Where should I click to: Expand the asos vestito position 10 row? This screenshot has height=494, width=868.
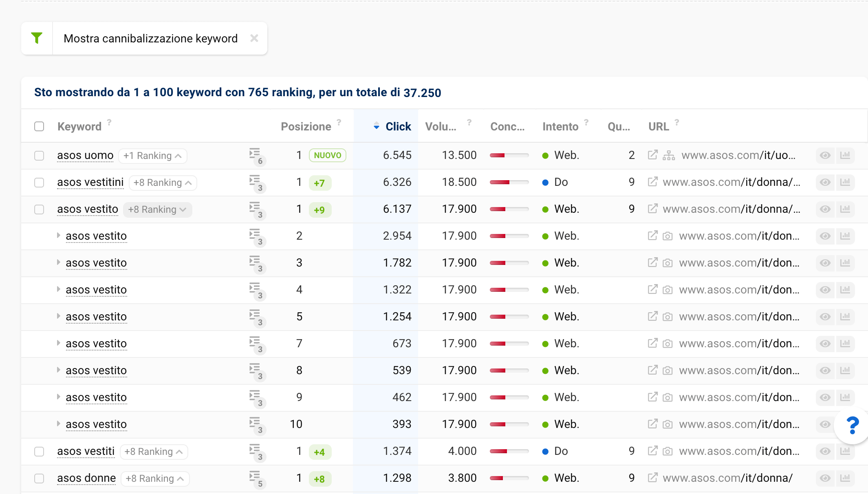[x=58, y=424]
